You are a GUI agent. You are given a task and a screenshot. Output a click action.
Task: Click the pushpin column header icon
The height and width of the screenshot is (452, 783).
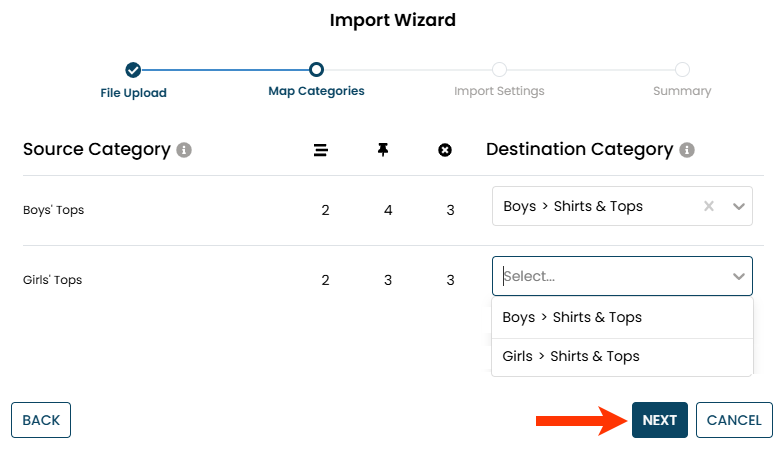[383, 150]
